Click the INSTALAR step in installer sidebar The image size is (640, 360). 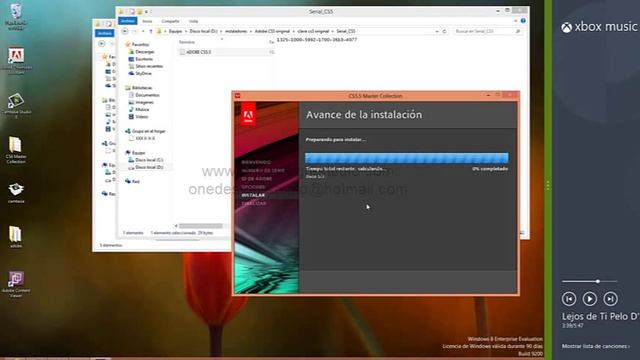tap(253, 195)
